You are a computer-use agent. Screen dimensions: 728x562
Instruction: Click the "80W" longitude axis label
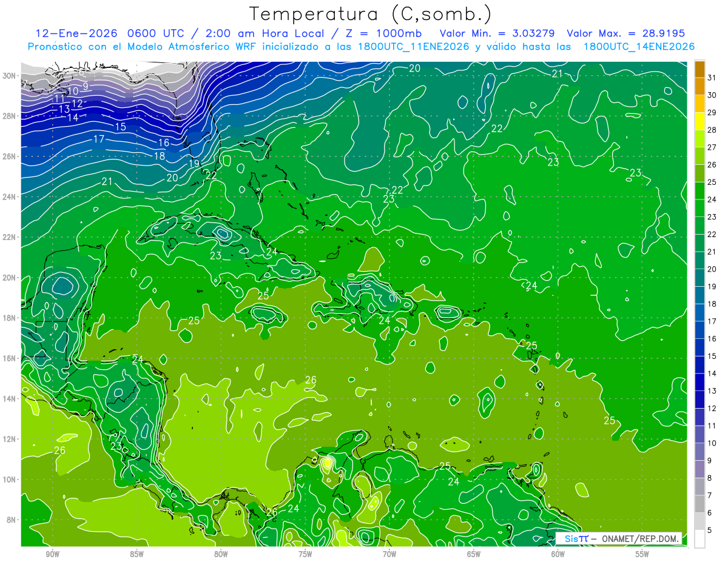tap(221, 554)
